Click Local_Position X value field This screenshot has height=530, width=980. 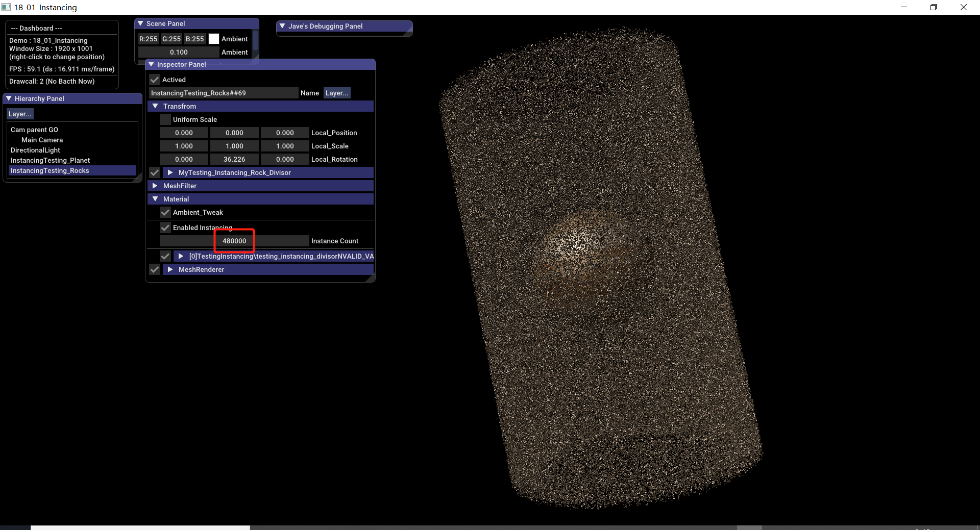coord(184,133)
